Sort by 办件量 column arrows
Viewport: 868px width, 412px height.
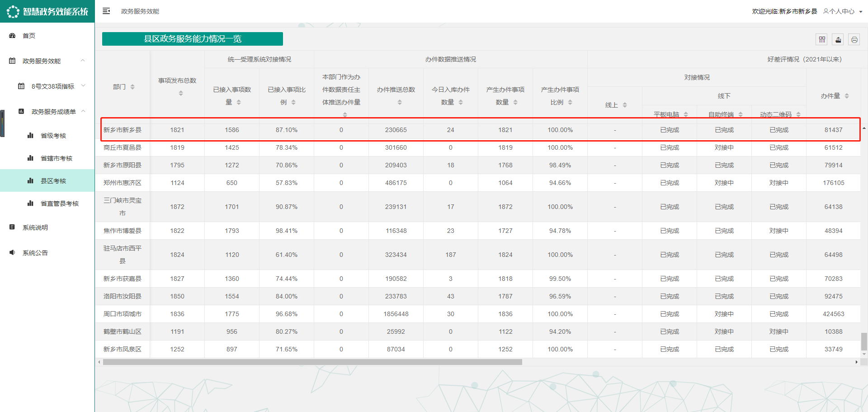pyautogui.click(x=847, y=96)
